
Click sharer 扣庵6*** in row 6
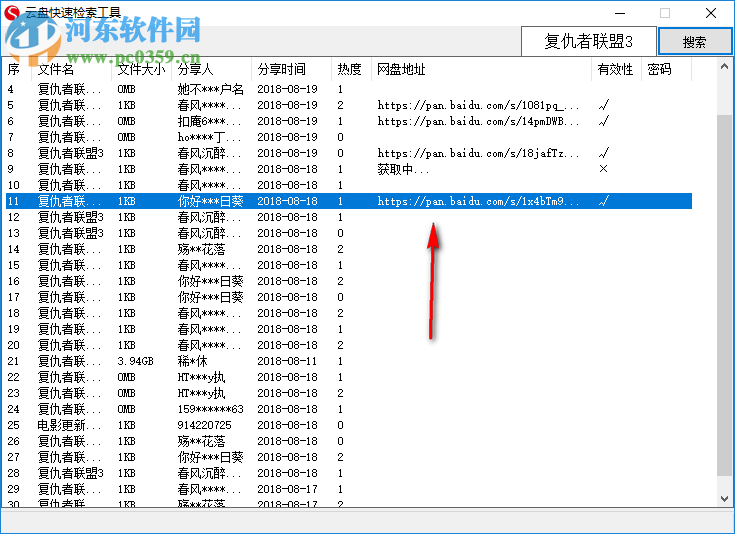(209, 121)
